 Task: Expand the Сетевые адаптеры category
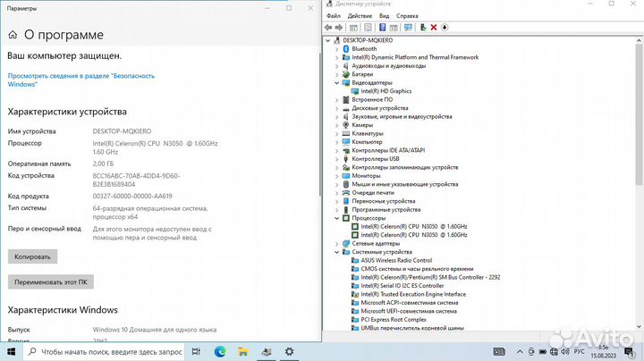(x=337, y=243)
